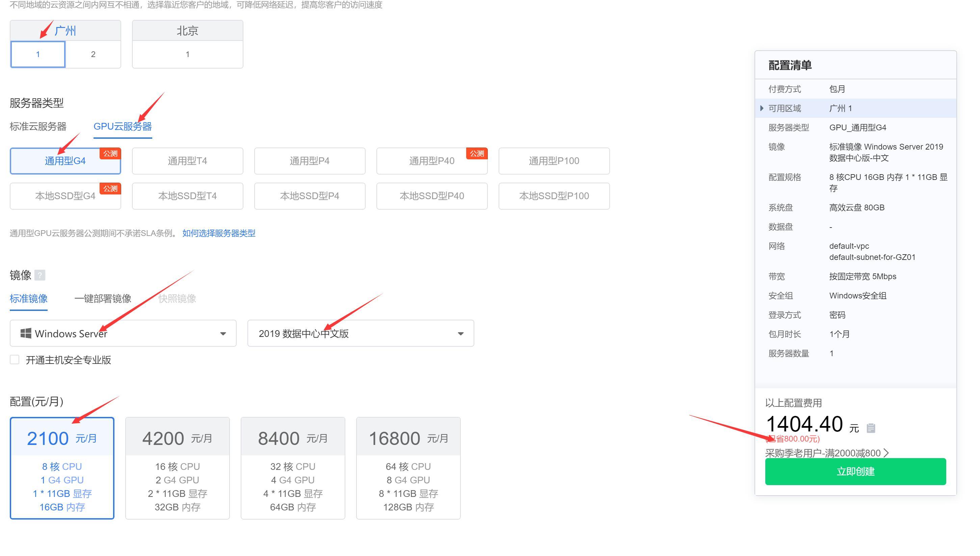Viewport: 980px width, 556px height.
Task: Select 北京 zone 1
Action: tap(187, 54)
